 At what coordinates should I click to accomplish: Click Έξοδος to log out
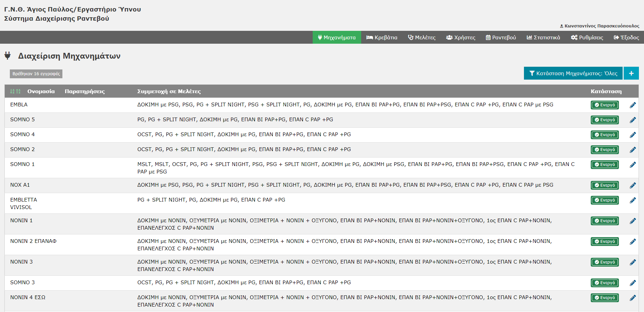[x=626, y=37]
